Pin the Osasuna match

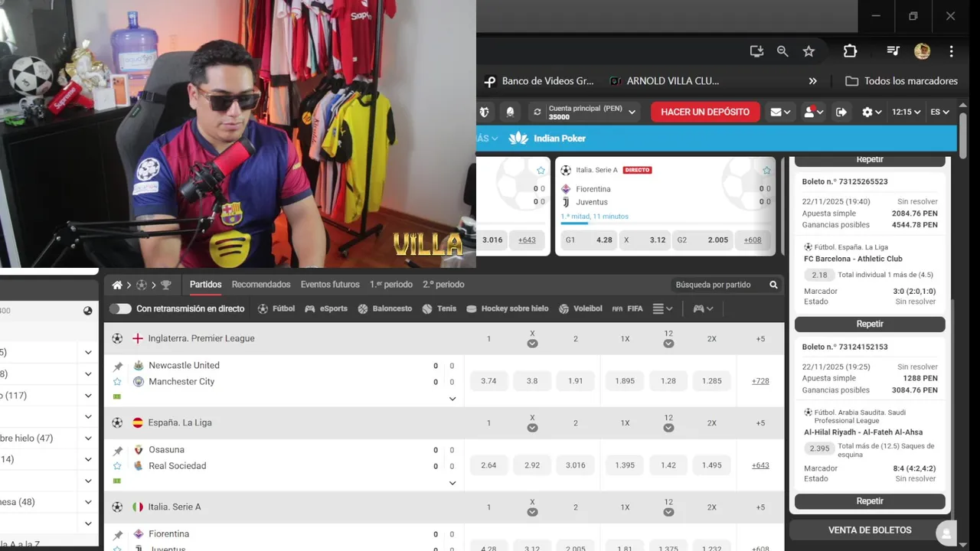(x=118, y=451)
